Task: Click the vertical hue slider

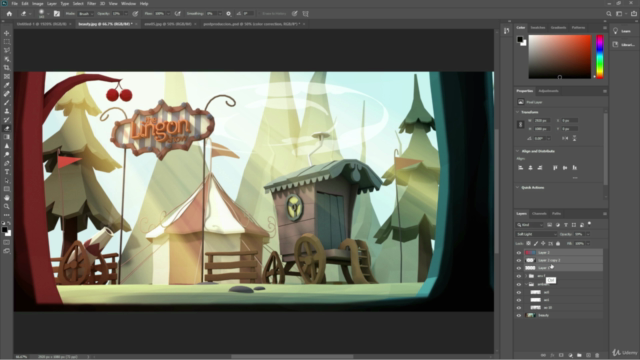Action: click(600, 57)
